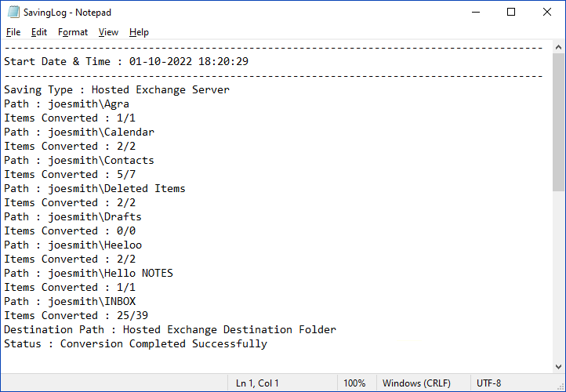This screenshot has height=392, width=566.
Task: Click the scrollbar down arrow
Action: pos(558,367)
